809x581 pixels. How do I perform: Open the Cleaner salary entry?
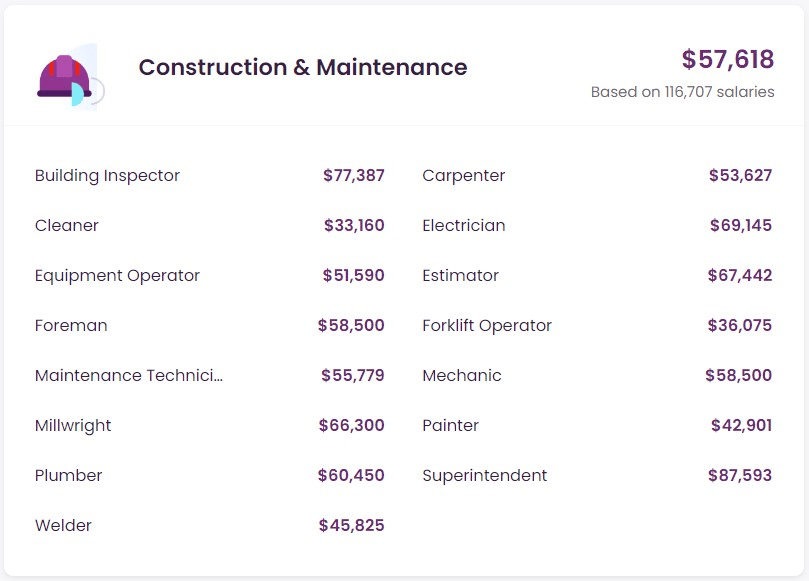pos(67,226)
